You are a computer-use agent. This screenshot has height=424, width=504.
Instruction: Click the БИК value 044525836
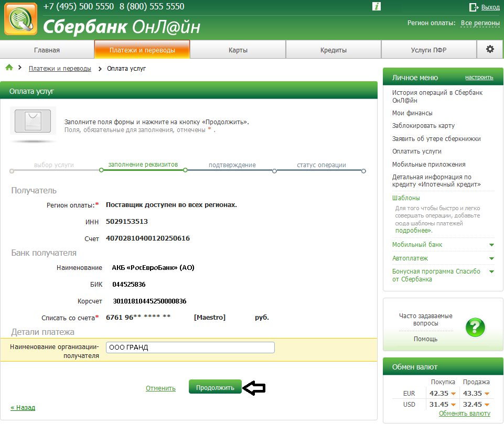tap(129, 284)
